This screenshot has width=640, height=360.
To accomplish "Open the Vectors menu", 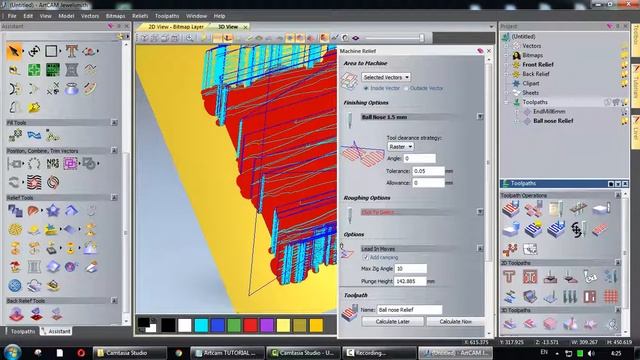I will pyautogui.click(x=90, y=16).
